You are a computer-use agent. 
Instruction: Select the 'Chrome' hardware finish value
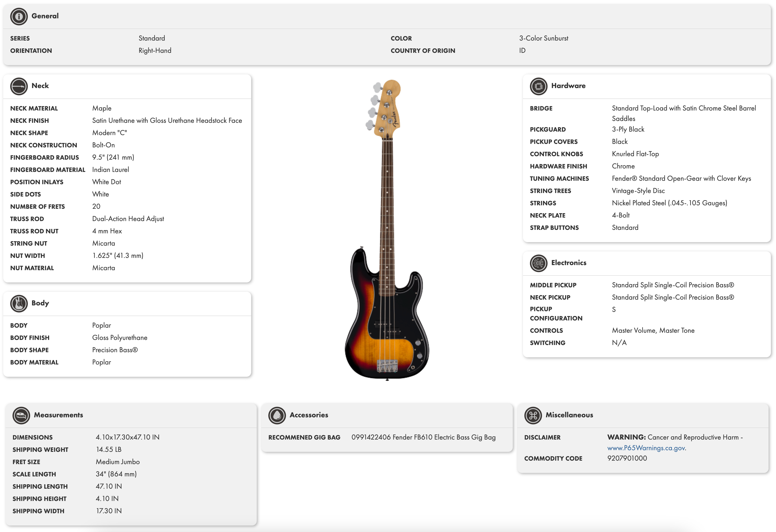pos(623,166)
